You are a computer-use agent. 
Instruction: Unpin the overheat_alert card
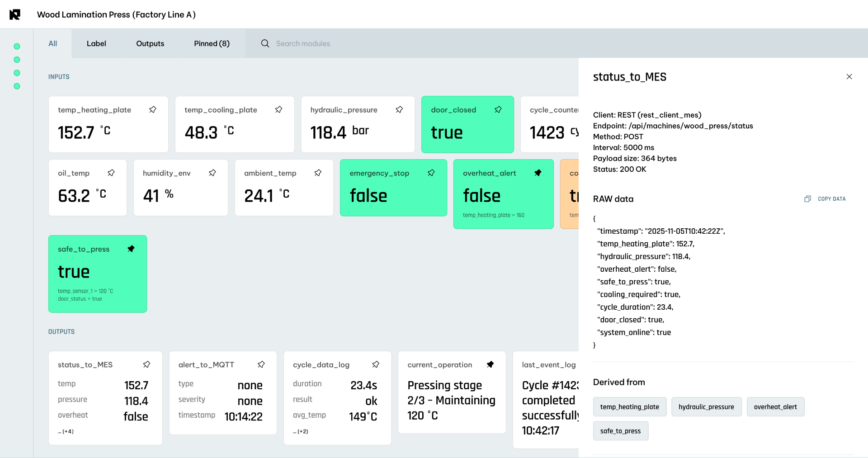coord(538,173)
